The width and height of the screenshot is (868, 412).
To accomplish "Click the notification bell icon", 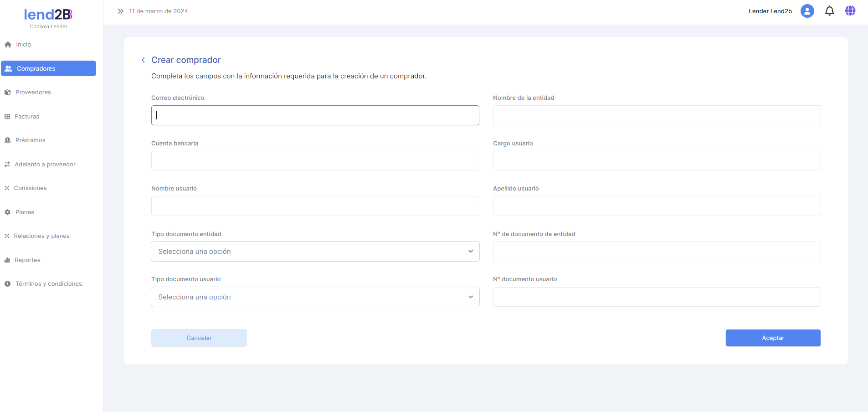I will (x=829, y=11).
